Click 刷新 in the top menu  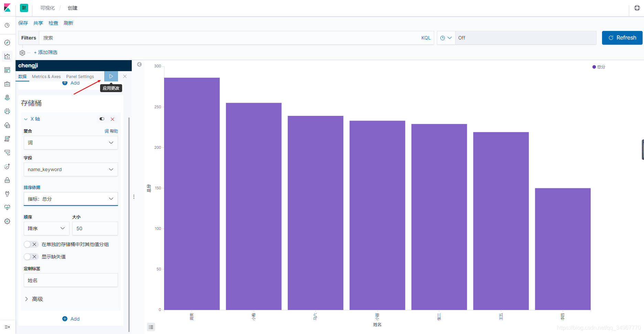point(68,23)
